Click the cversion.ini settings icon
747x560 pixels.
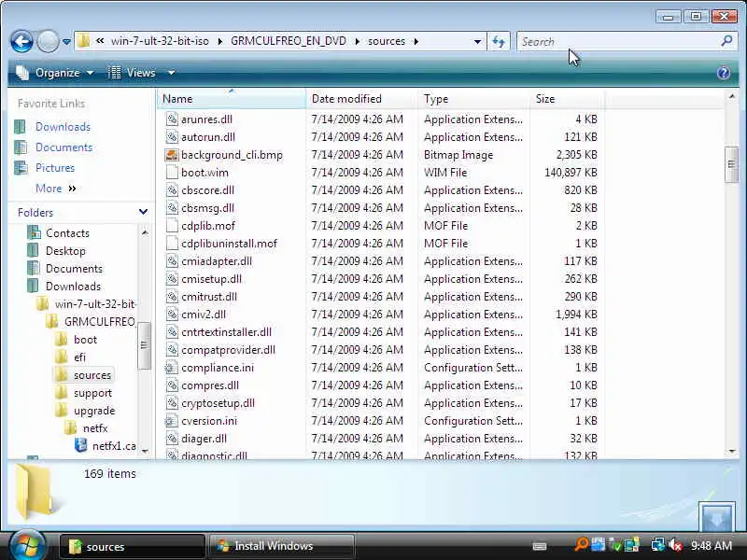coord(171,421)
